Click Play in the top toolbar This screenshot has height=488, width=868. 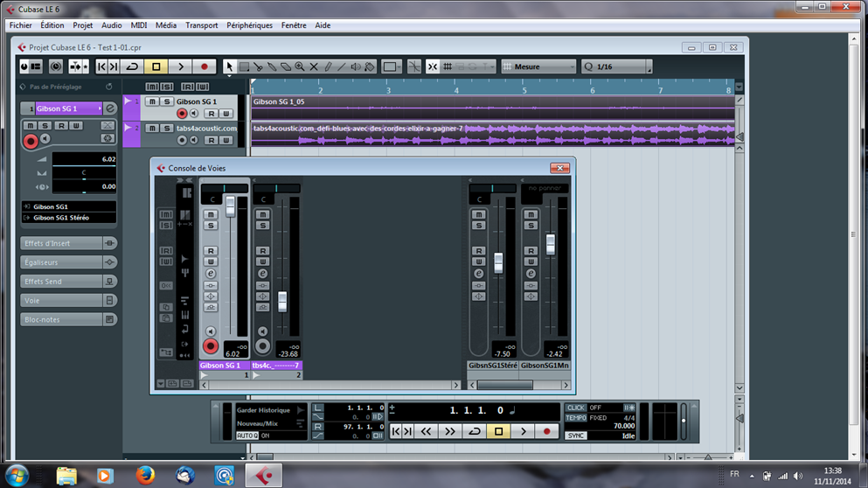coord(180,66)
